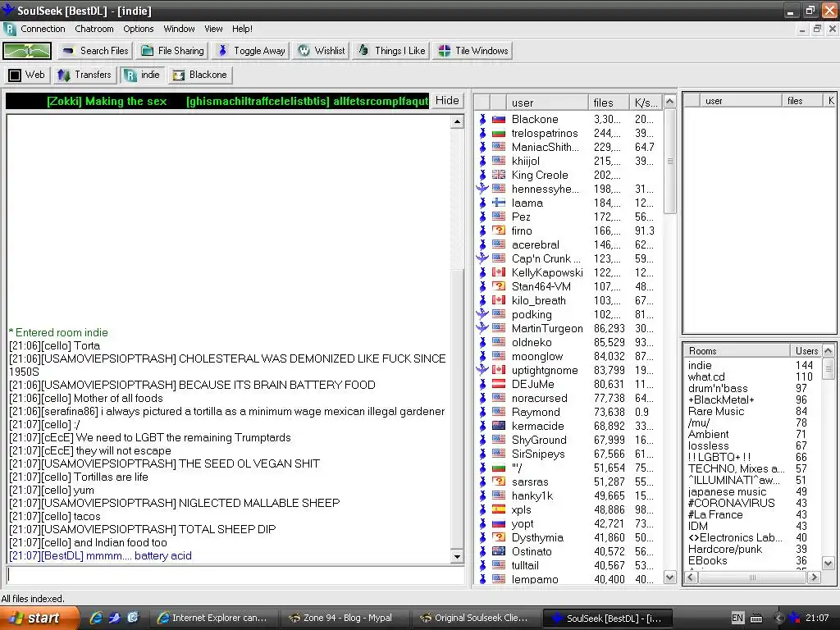Click the UK flag next to King Creole
This screenshot has width=840, height=630.
coord(499,176)
